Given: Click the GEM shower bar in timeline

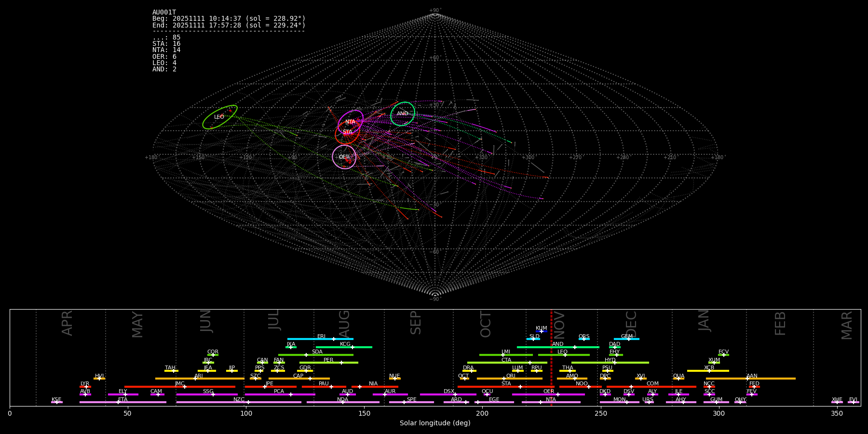Looking at the screenshot, I should tap(626, 339).
